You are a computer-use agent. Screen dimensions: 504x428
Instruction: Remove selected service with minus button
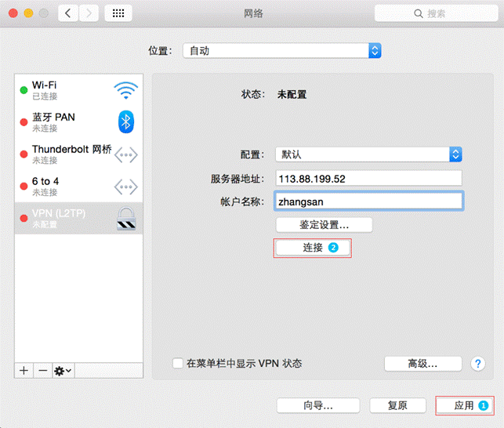[43, 371]
